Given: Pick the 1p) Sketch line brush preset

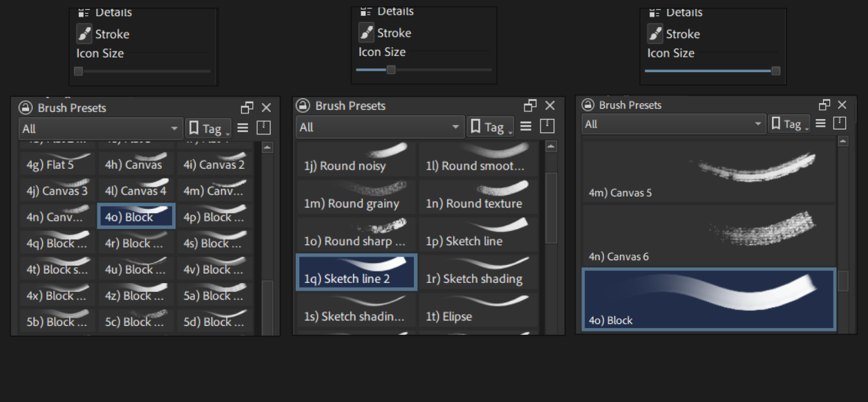Looking at the screenshot, I should click(x=478, y=234).
